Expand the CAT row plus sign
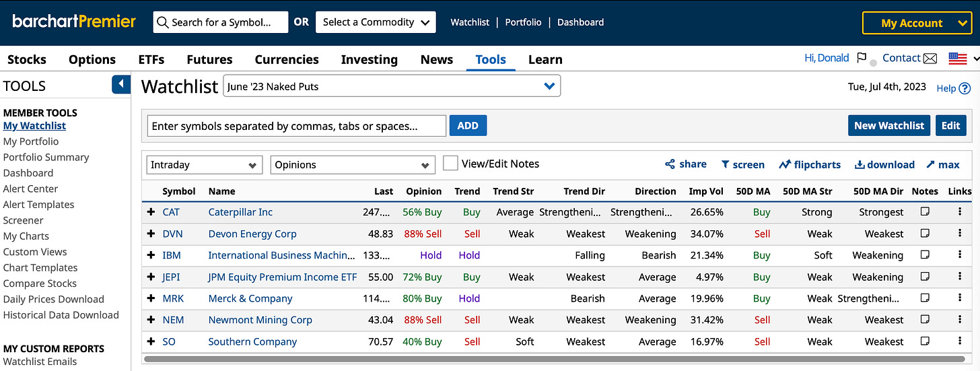The width and height of the screenshot is (980, 371). (x=151, y=211)
